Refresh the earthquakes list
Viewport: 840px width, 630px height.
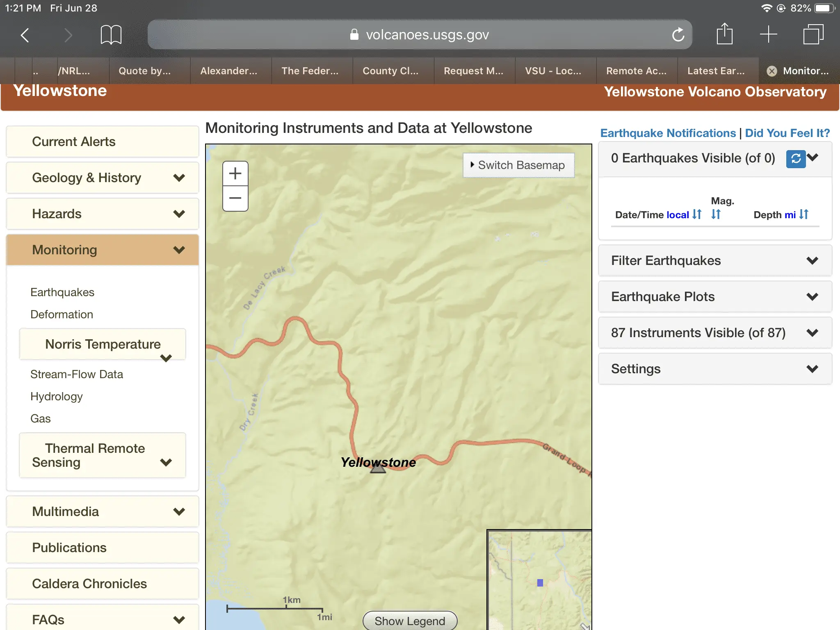[x=795, y=159]
